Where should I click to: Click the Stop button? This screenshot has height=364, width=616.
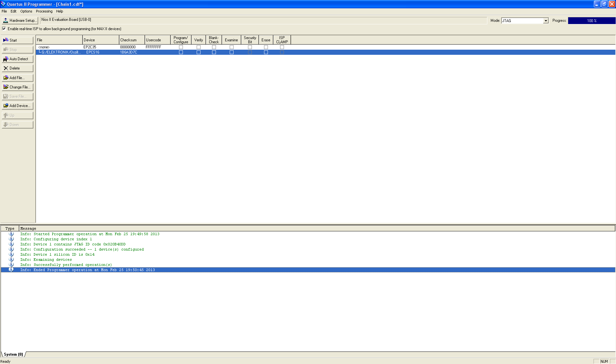18,50
